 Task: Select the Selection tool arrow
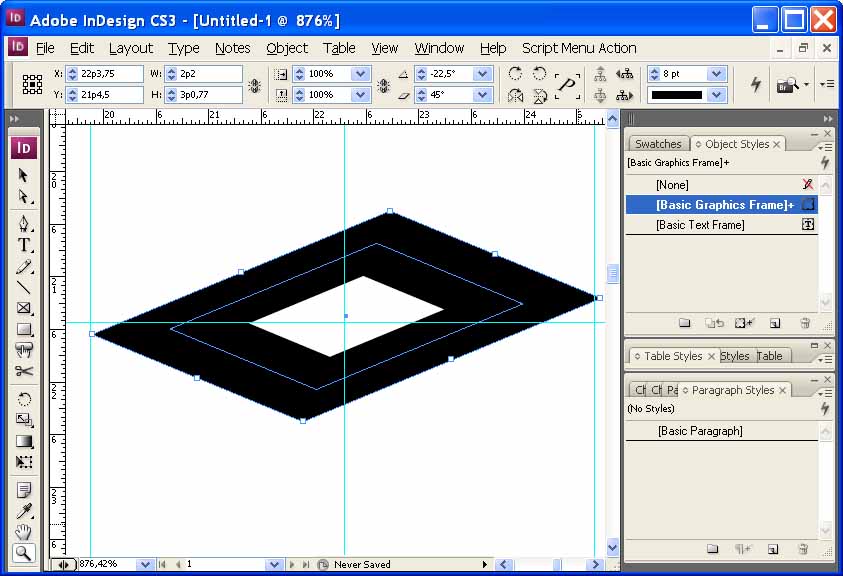pyautogui.click(x=23, y=175)
